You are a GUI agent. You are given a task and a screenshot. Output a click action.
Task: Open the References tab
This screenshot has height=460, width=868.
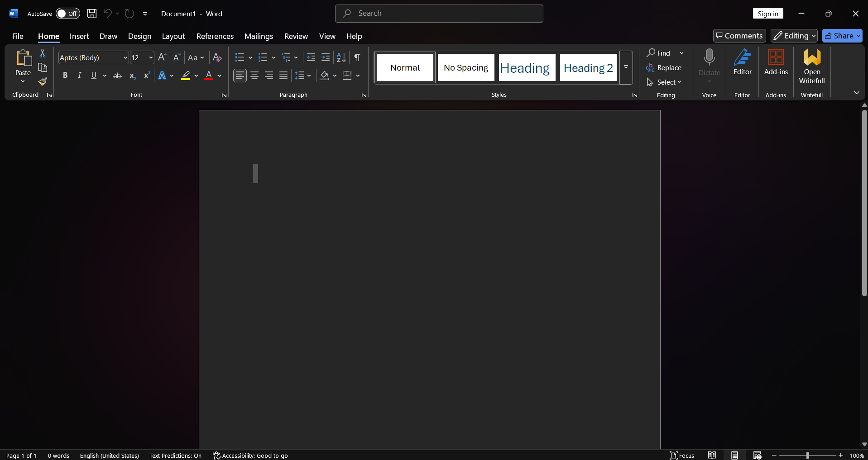coord(215,36)
